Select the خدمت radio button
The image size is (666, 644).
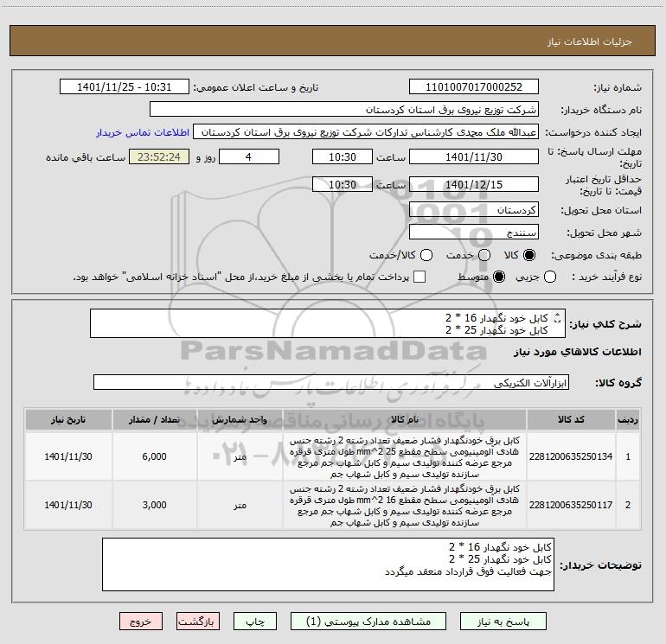[x=484, y=255]
